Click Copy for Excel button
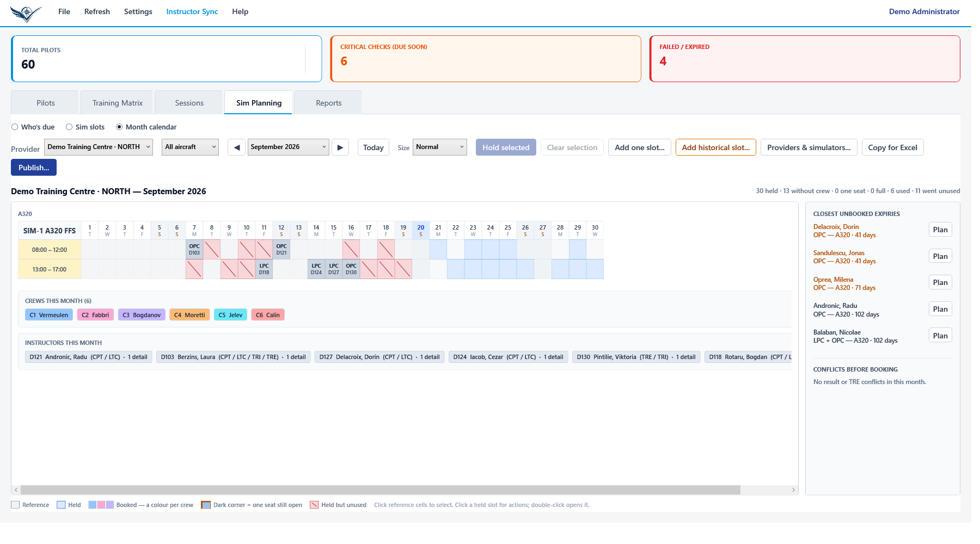 pos(893,147)
